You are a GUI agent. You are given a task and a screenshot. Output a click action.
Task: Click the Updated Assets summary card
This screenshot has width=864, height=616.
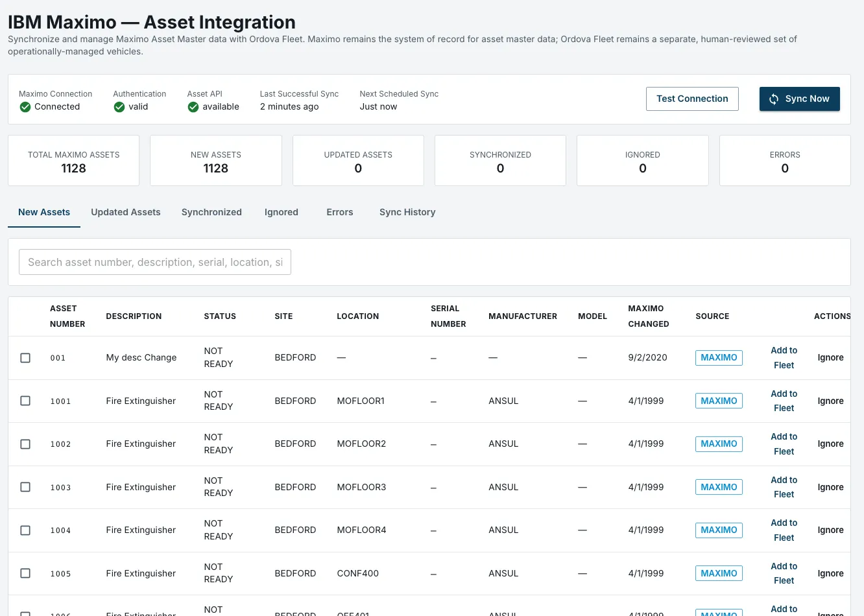358,161
